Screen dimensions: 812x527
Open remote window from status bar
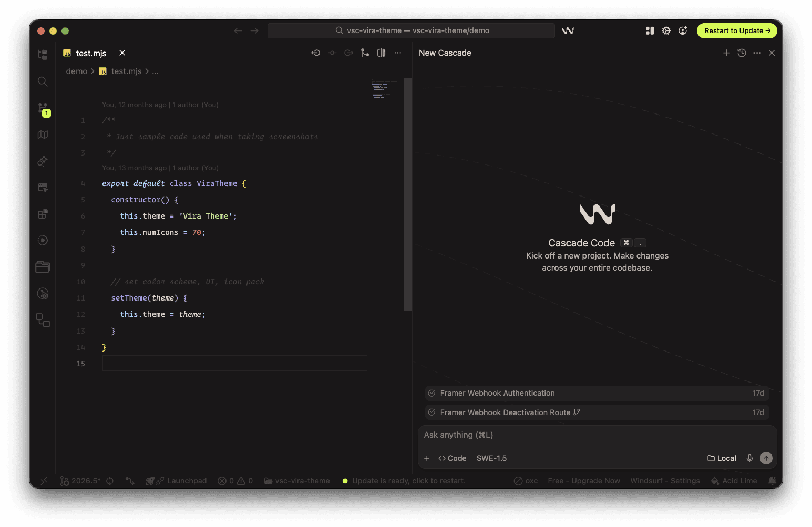44,481
